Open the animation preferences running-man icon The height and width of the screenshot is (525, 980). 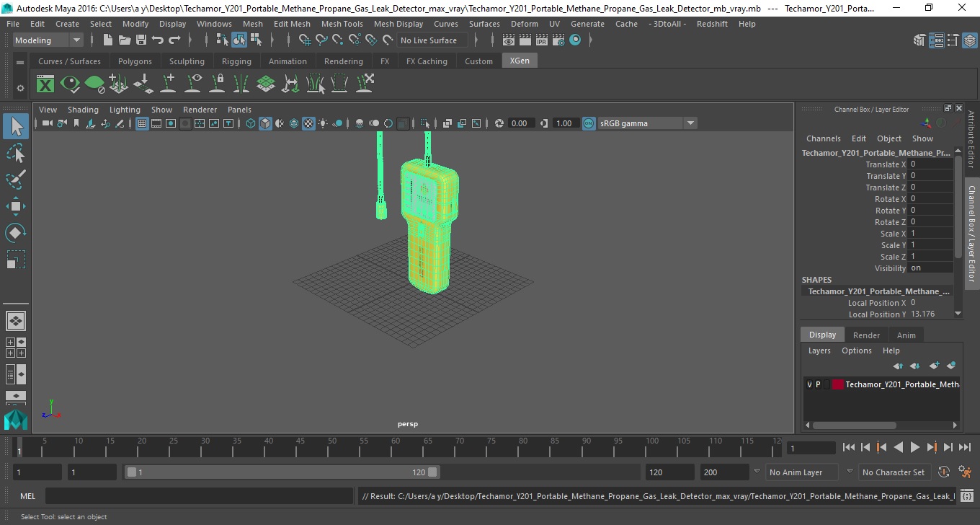tap(966, 472)
